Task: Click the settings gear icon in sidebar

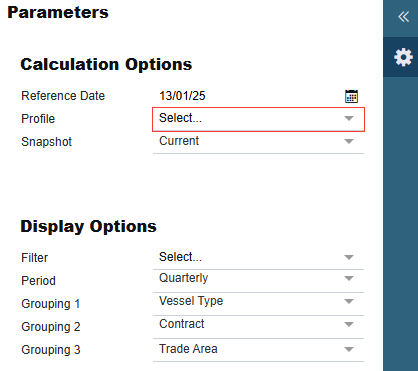Action: [x=403, y=57]
